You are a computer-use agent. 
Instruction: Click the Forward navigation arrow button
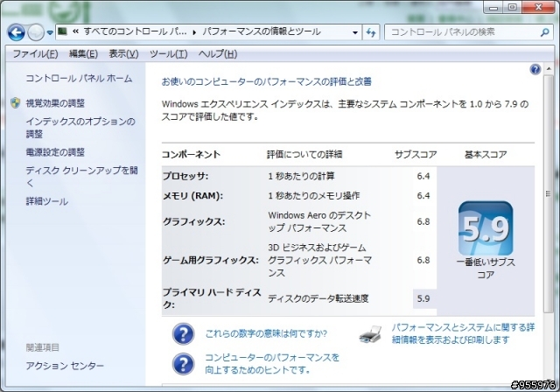point(36,32)
